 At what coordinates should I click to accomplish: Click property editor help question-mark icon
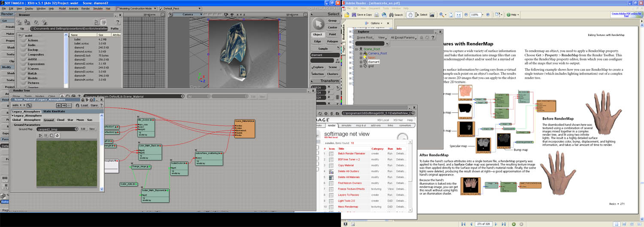[101, 105]
